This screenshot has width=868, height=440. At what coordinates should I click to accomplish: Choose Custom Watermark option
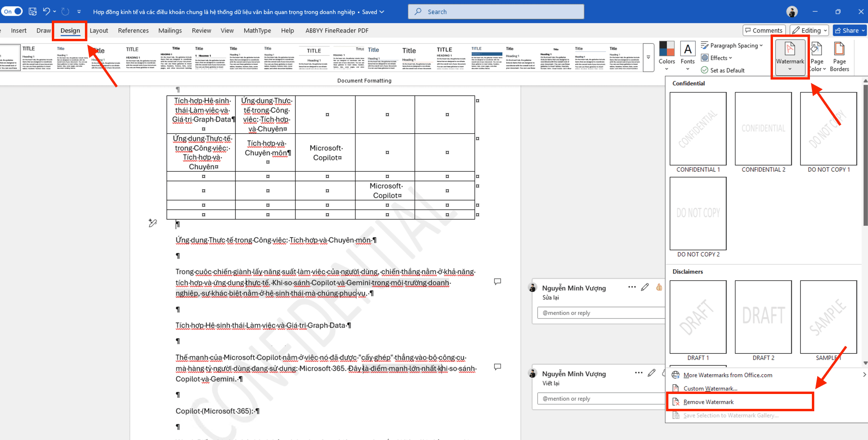tap(710, 389)
